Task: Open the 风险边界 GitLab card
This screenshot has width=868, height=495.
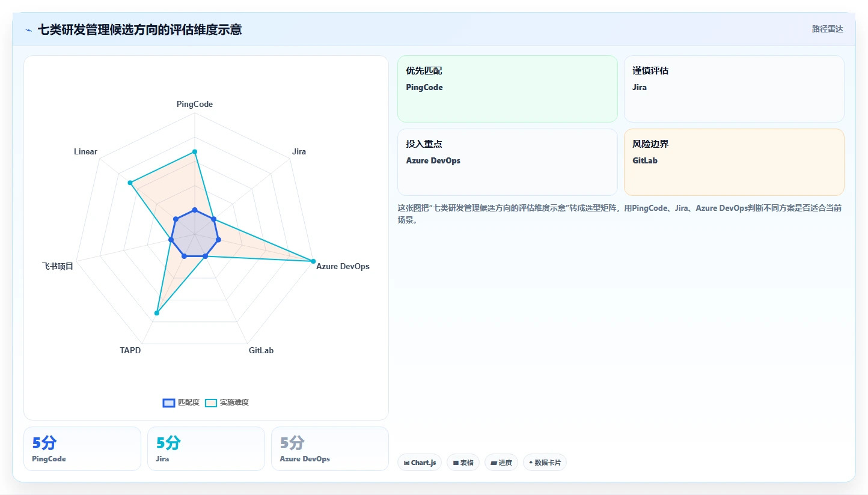Action: click(734, 162)
